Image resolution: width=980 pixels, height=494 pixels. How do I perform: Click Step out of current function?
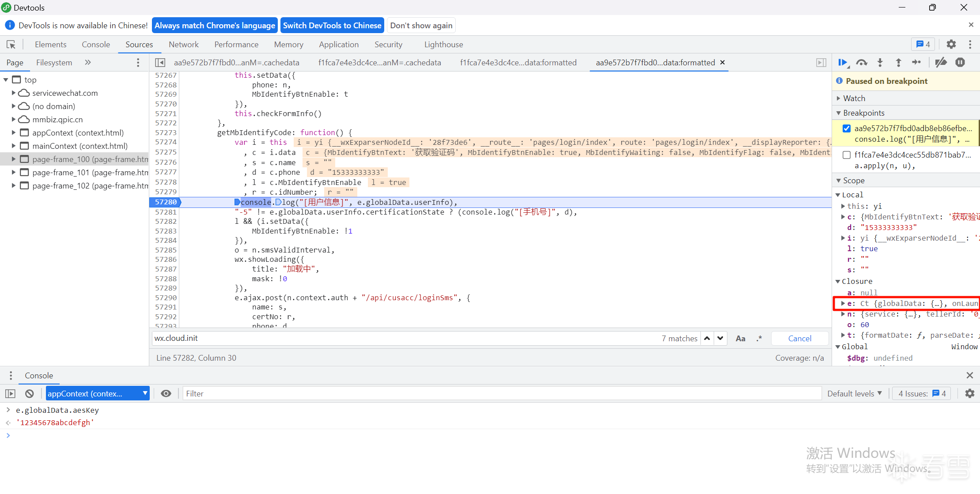click(x=898, y=63)
